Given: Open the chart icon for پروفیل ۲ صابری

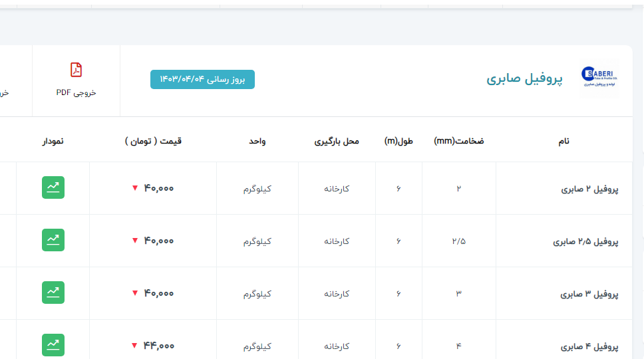Looking at the screenshot, I should point(53,187).
